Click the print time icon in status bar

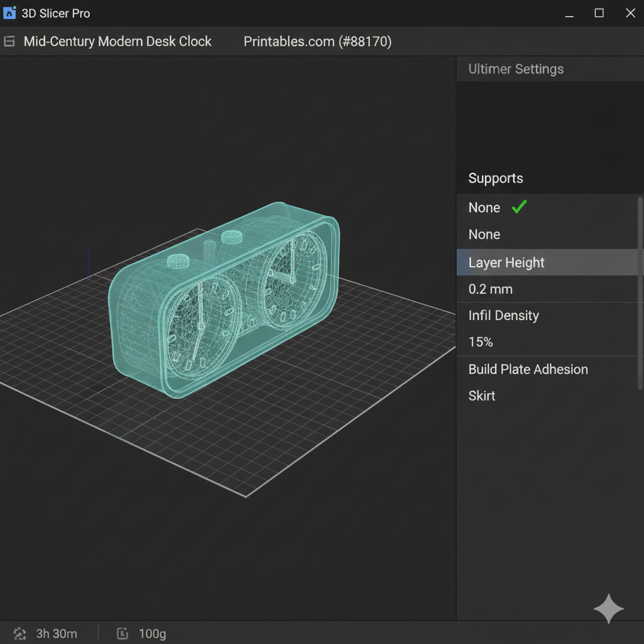[x=20, y=633]
